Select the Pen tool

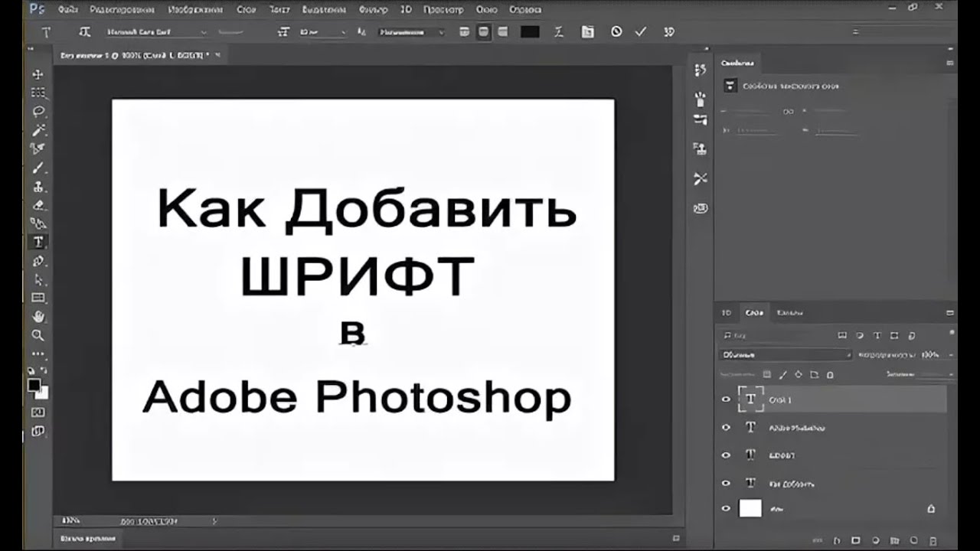coord(38,261)
